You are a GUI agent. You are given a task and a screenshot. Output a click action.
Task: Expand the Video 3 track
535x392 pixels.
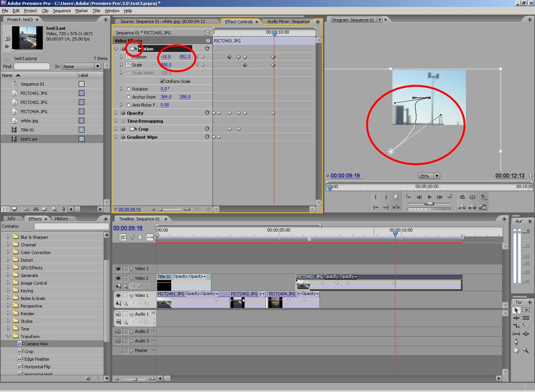[131, 269]
